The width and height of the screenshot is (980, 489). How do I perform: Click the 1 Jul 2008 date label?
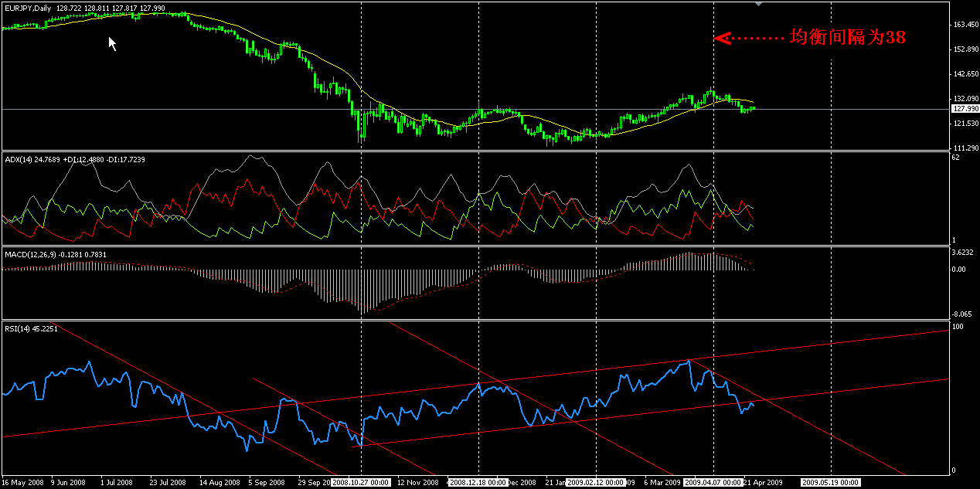(x=117, y=482)
